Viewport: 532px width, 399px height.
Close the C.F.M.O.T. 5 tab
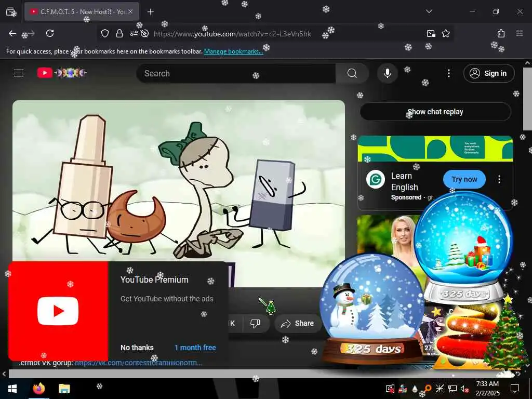(130, 11)
